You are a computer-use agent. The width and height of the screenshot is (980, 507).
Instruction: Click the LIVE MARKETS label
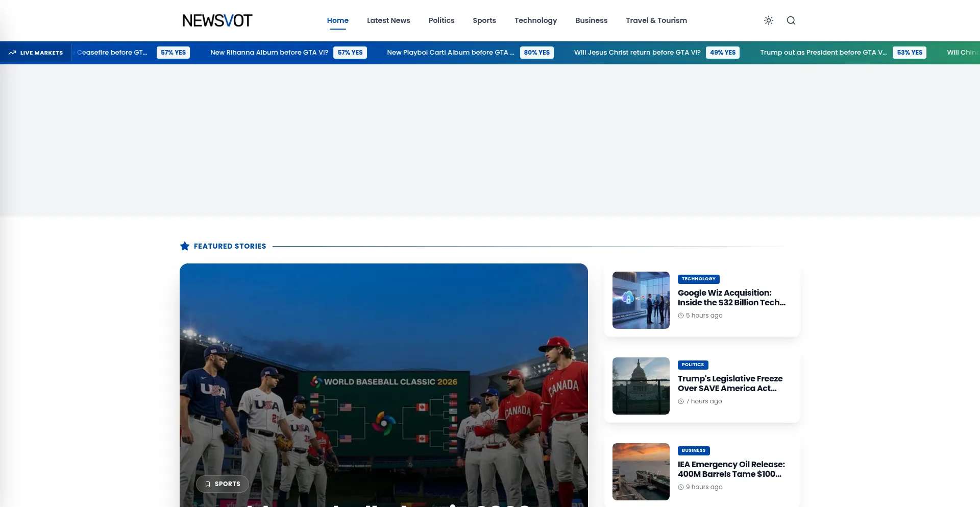coord(41,53)
